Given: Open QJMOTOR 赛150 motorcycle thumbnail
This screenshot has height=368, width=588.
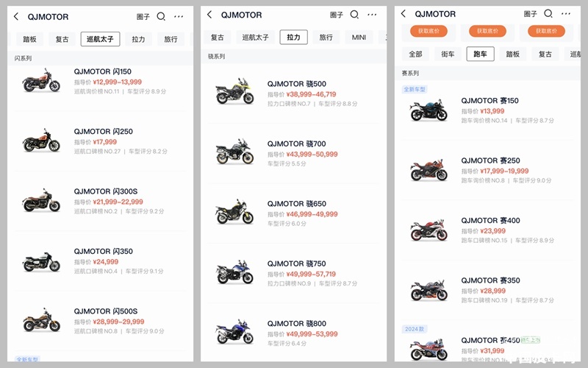Looking at the screenshot, I should (x=429, y=110).
